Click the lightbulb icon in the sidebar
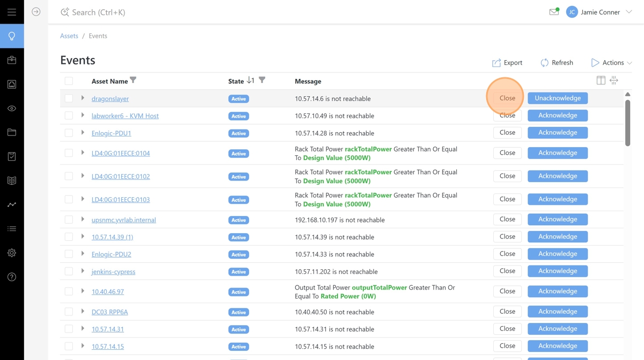 12,36
